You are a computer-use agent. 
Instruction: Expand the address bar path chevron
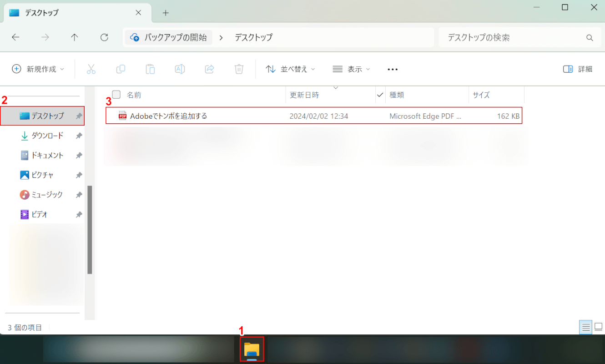221,37
